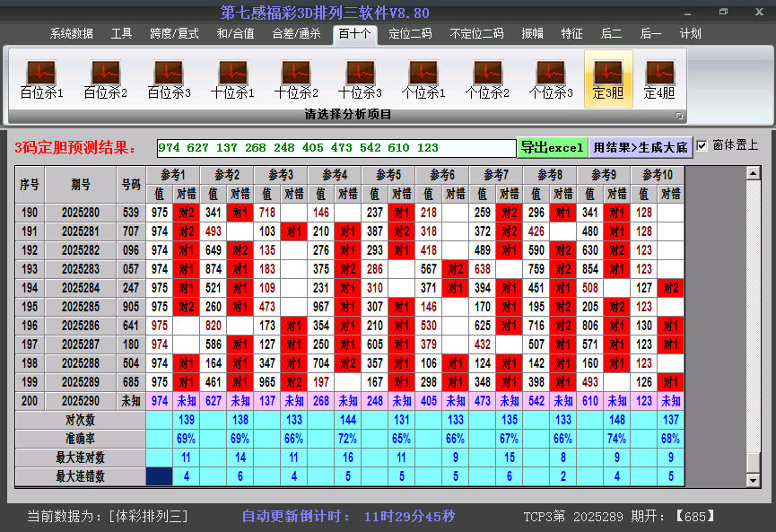Click the 导出excel button
The height and width of the screenshot is (532, 776).
click(x=552, y=145)
